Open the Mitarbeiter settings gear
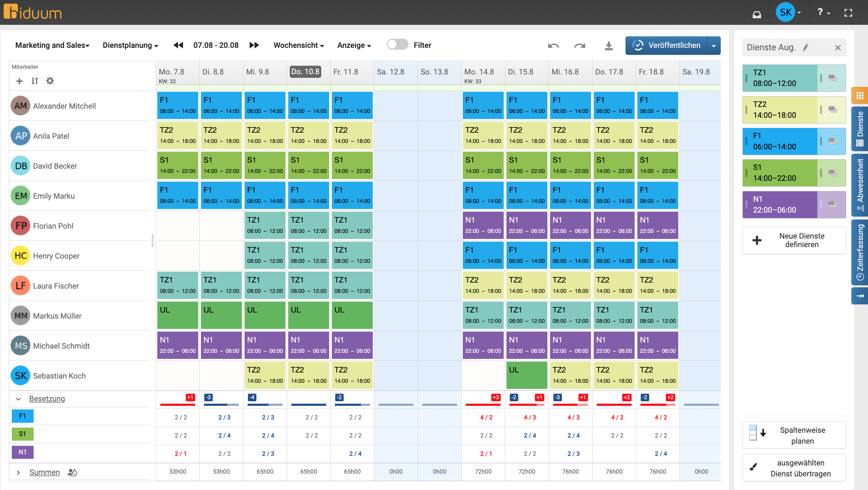Viewport: 868px width, 490px height. (x=50, y=81)
